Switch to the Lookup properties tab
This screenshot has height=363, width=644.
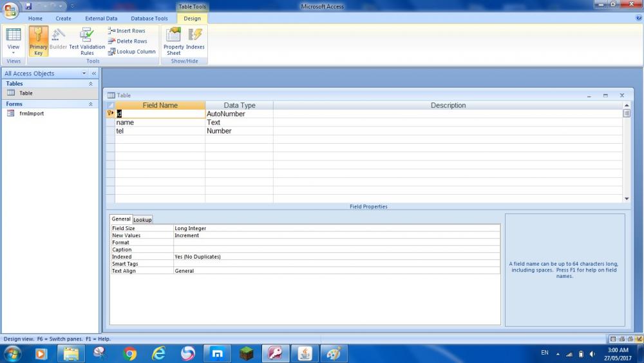pyautogui.click(x=142, y=219)
